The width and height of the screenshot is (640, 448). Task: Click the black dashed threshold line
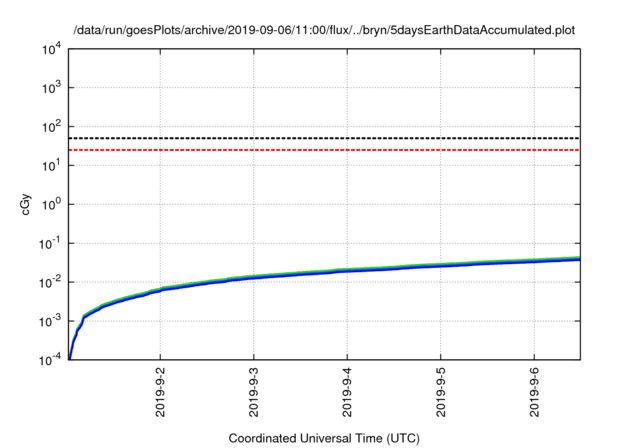[x=324, y=138]
